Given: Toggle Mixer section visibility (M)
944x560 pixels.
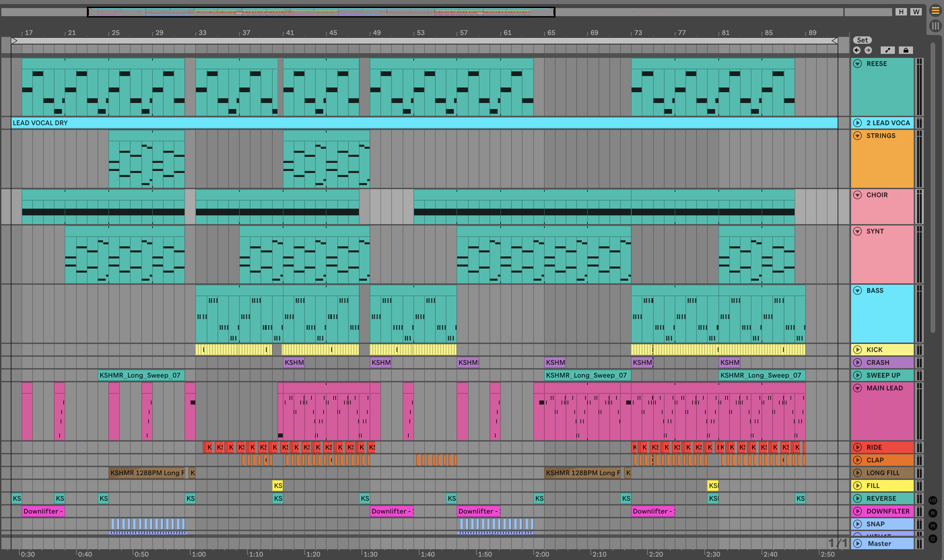Looking at the screenshot, I should click(x=933, y=526).
